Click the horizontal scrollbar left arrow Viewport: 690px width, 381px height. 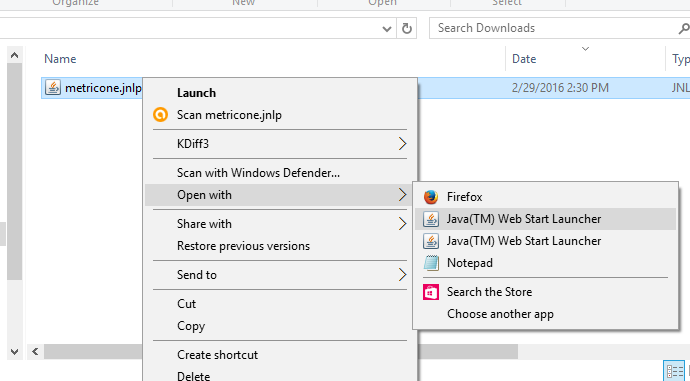coord(35,352)
